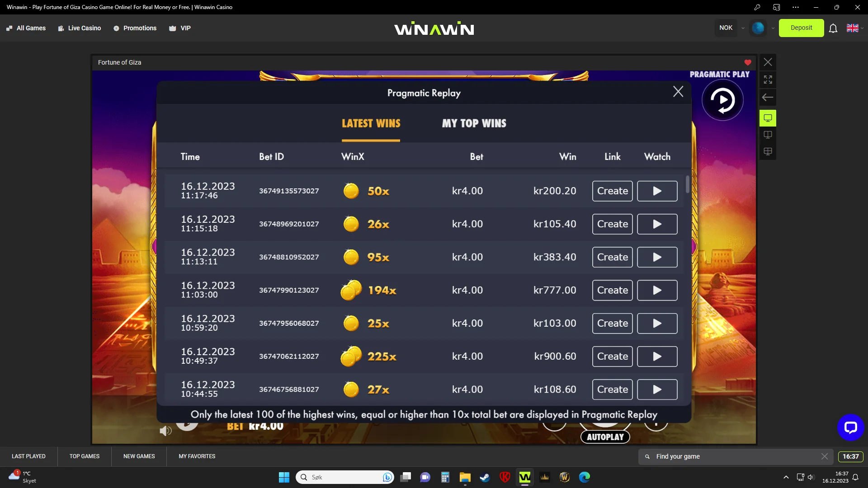Clear the Find your game search

825,457
